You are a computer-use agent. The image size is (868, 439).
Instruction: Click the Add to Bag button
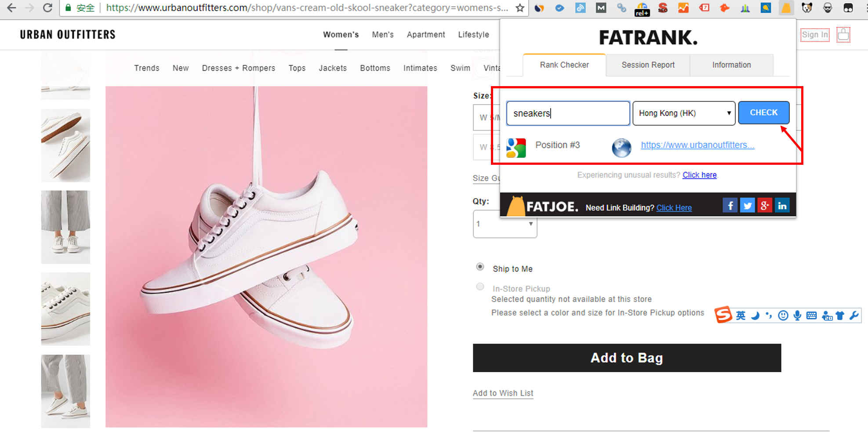(627, 358)
